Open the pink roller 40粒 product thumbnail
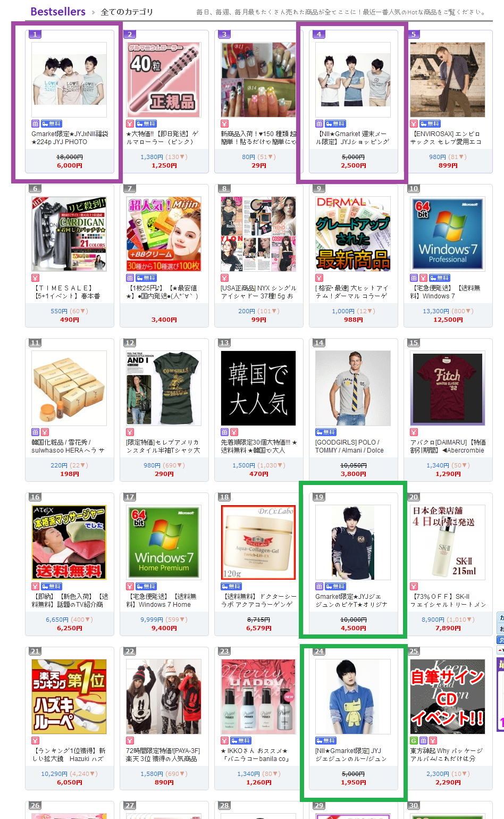This screenshot has width=504, height=819. 164,80
